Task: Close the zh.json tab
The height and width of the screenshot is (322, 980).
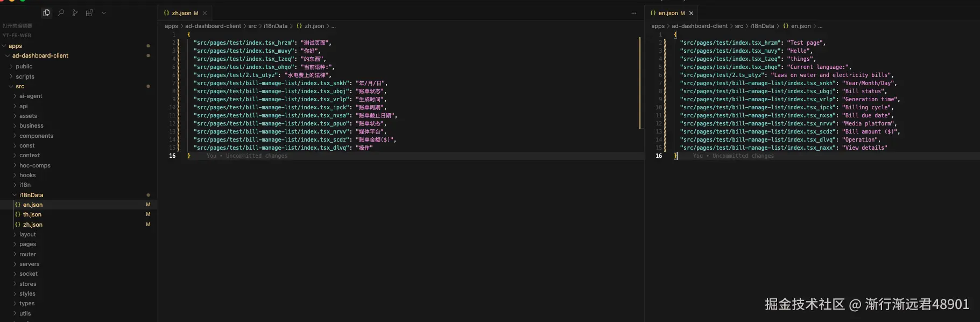Action: tap(205, 13)
